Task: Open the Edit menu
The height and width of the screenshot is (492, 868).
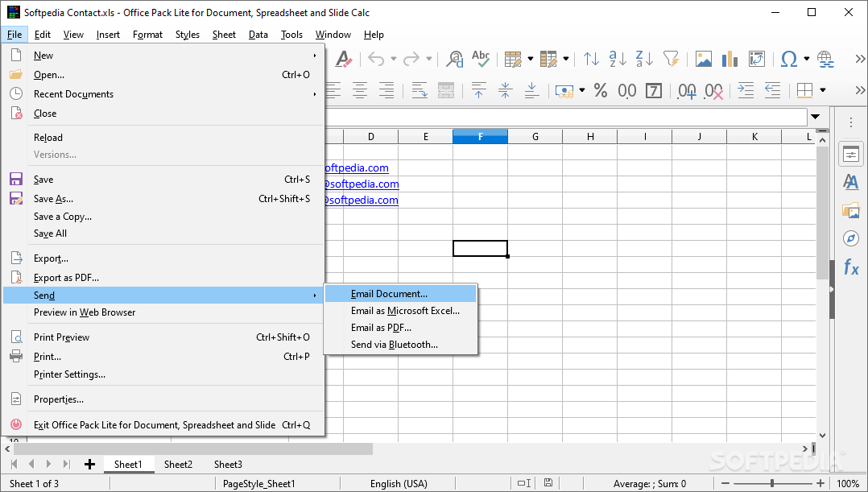Action: tap(42, 35)
